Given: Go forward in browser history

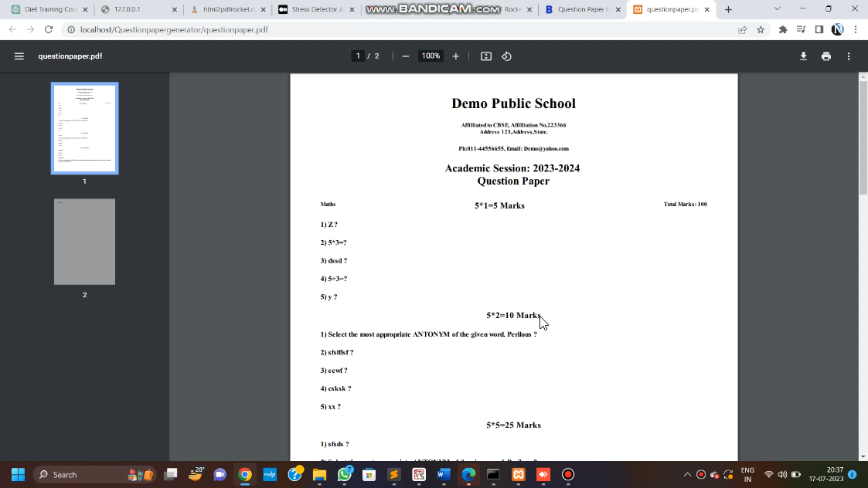Looking at the screenshot, I should pos(30,29).
